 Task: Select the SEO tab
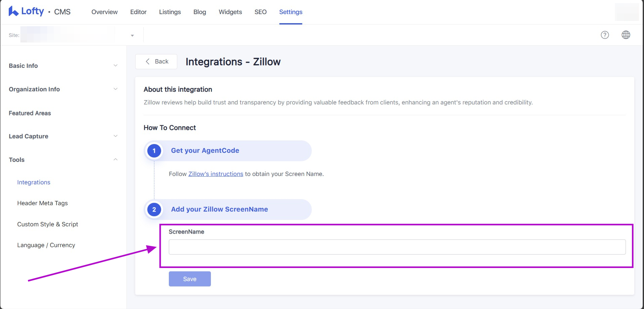click(x=260, y=12)
